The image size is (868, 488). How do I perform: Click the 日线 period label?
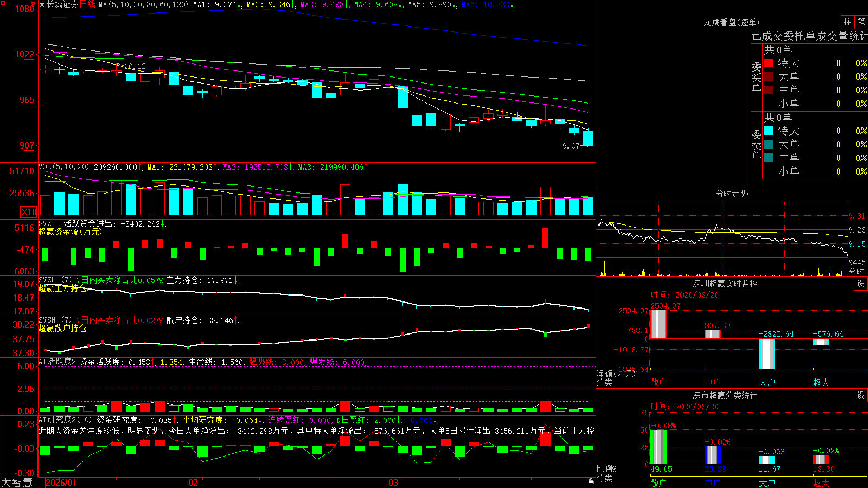pos(87,4)
